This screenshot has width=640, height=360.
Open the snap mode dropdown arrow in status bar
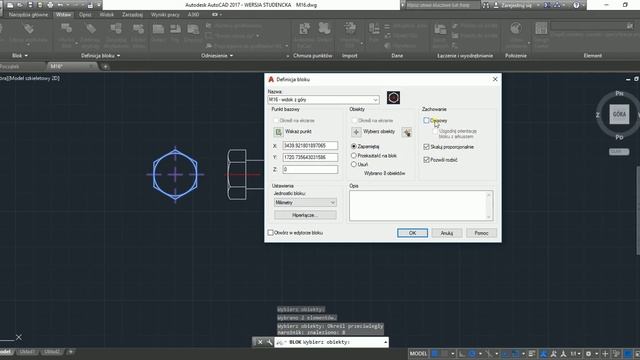click(452, 353)
